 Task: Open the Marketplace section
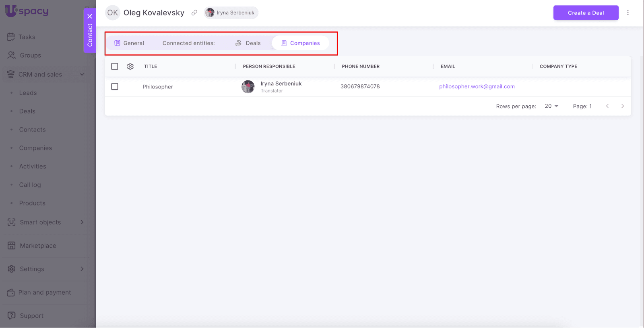point(38,246)
